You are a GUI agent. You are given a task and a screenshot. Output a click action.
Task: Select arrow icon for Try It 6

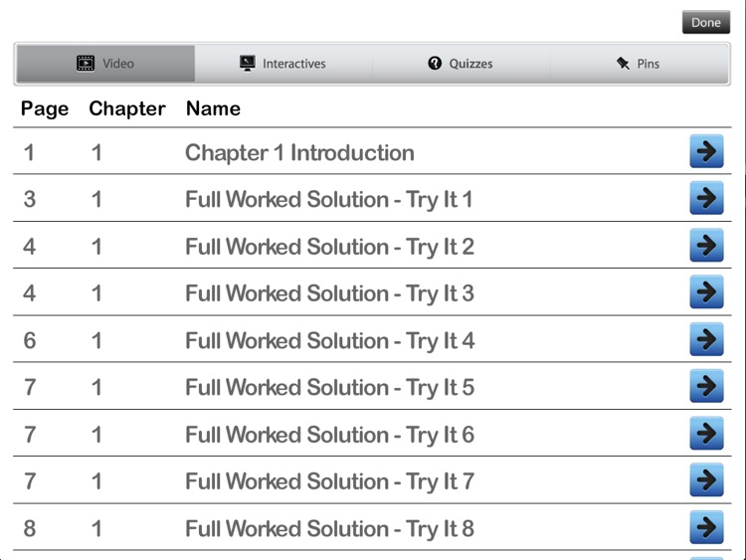[x=706, y=434]
